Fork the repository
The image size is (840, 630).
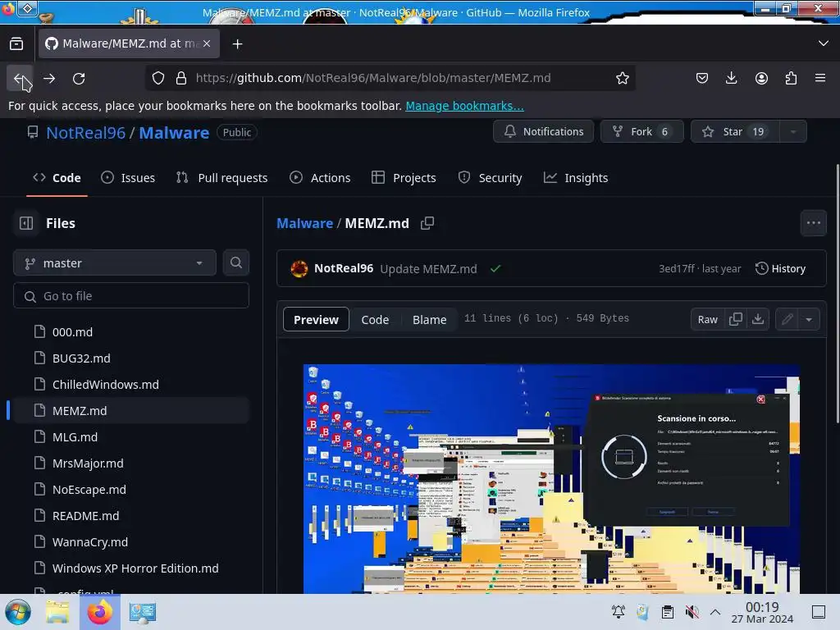pyautogui.click(x=641, y=132)
